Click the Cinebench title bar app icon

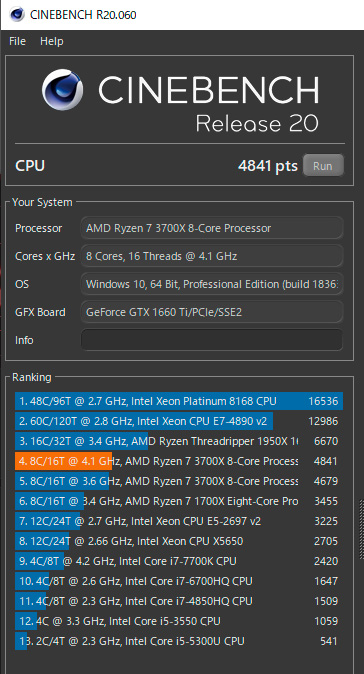(17, 15)
